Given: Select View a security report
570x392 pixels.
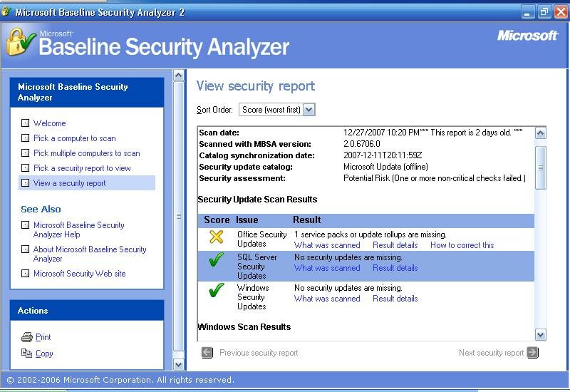Looking at the screenshot, I should 69,183.
